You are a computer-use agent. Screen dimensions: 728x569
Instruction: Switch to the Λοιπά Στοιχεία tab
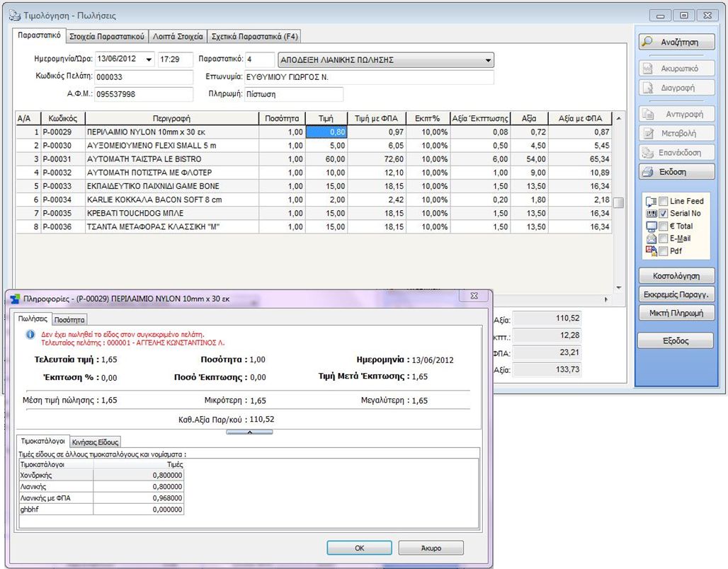tap(178, 36)
